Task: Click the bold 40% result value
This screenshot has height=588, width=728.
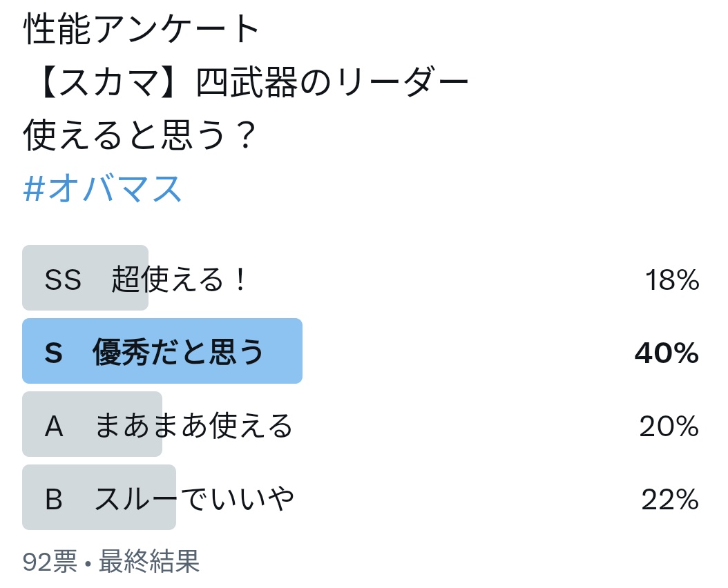Action: [x=667, y=353]
